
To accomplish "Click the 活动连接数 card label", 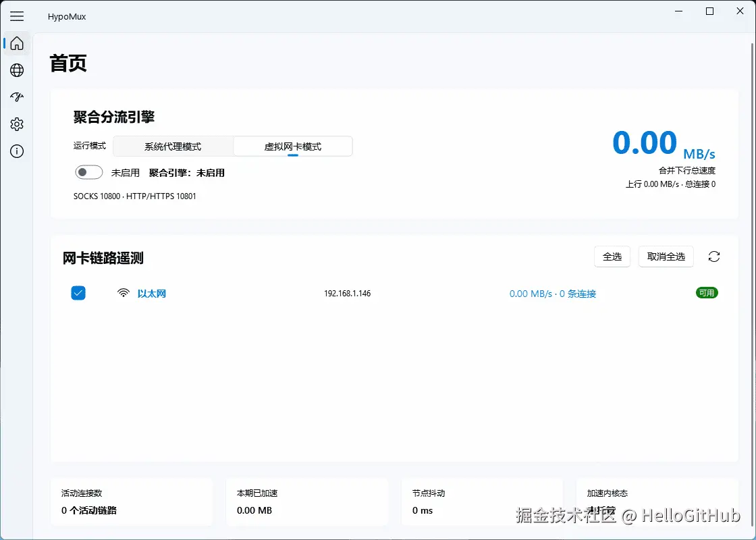I will pos(82,493).
